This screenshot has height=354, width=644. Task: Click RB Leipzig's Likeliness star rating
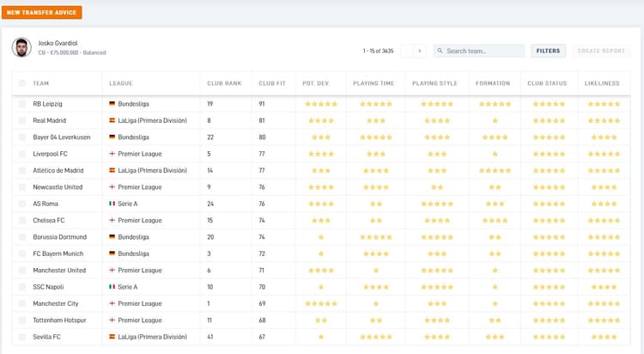pos(603,104)
